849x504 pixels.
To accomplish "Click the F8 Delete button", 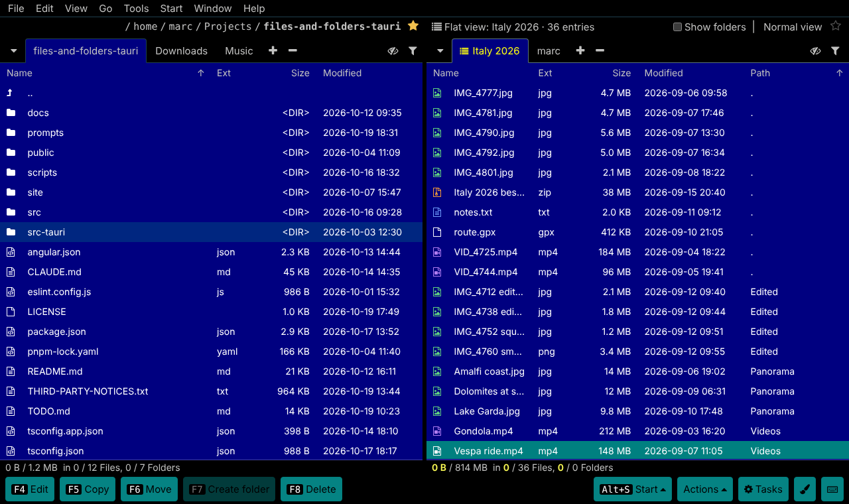I will (x=311, y=489).
